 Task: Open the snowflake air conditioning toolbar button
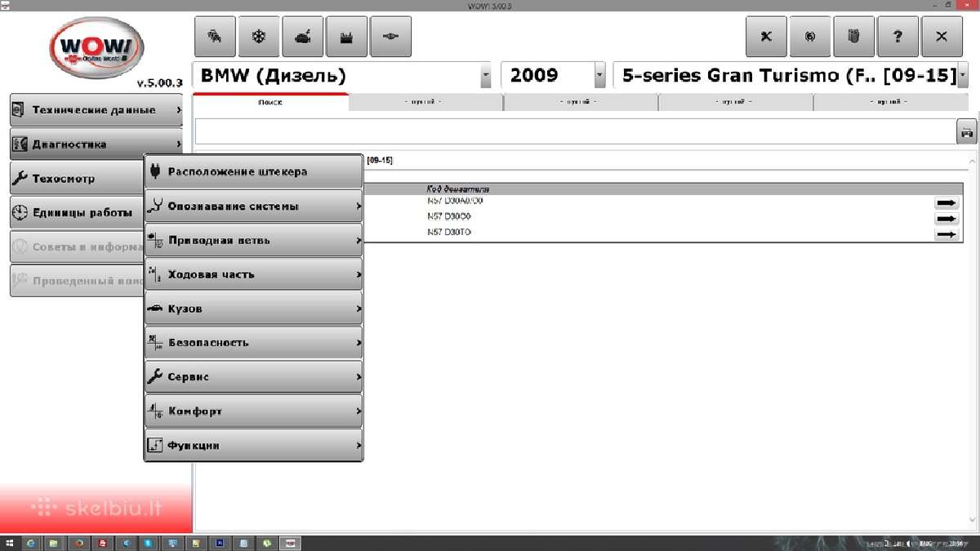[259, 37]
